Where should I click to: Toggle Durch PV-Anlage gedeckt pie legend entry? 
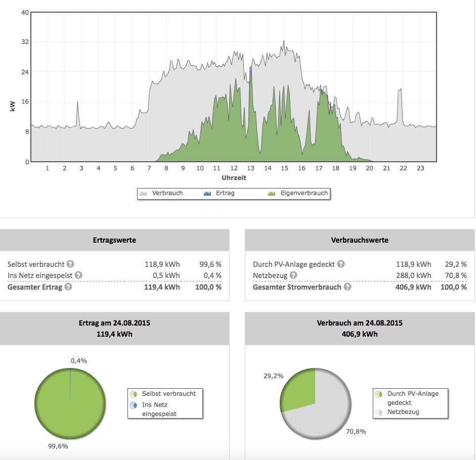[411, 393]
